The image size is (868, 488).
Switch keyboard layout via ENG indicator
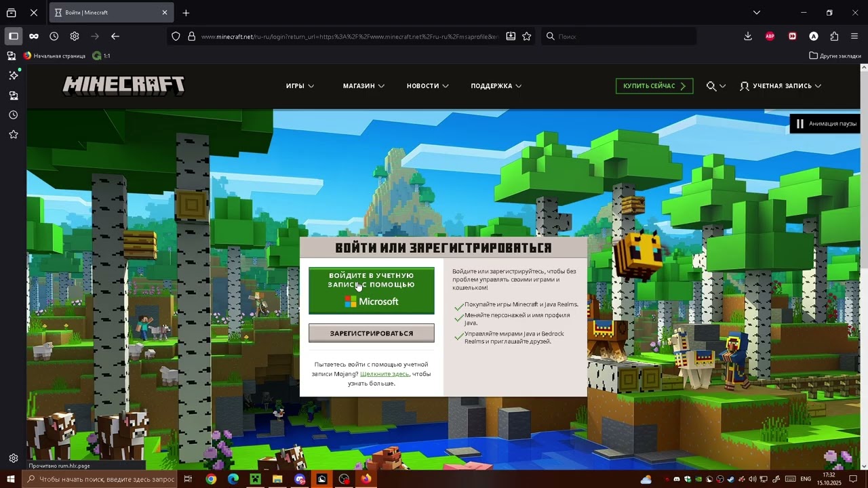click(806, 479)
